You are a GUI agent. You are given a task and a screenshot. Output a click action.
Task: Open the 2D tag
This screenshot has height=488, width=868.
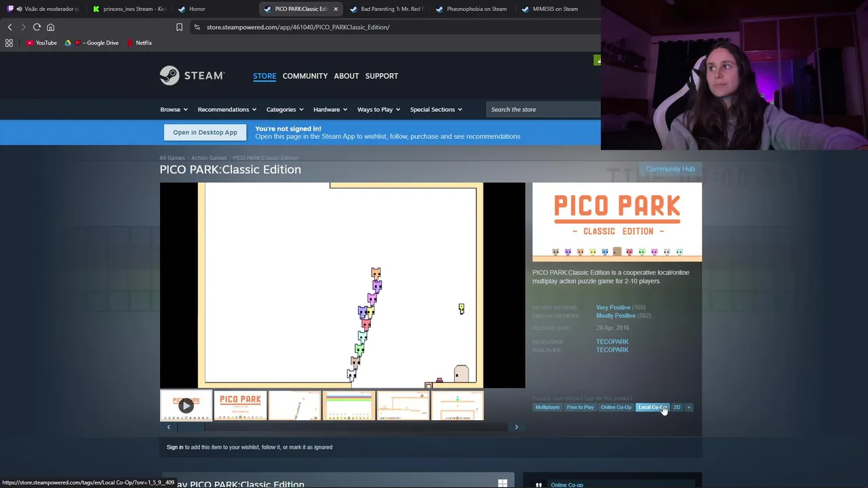pyautogui.click(x=677, y=407)
